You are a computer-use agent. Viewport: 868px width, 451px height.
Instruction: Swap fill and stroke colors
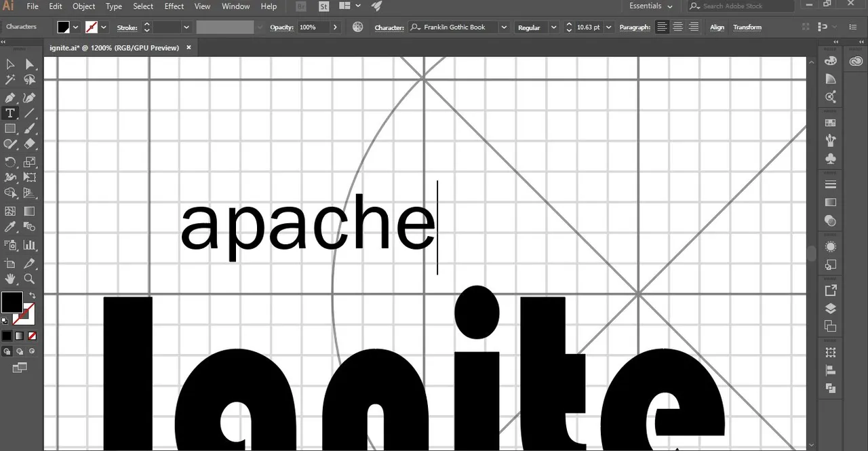32,296
